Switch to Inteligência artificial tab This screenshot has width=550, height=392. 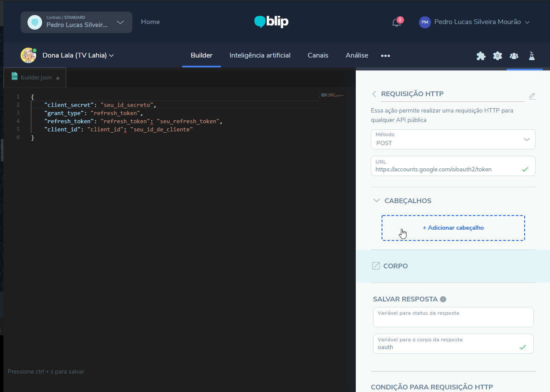pos(260,55)
